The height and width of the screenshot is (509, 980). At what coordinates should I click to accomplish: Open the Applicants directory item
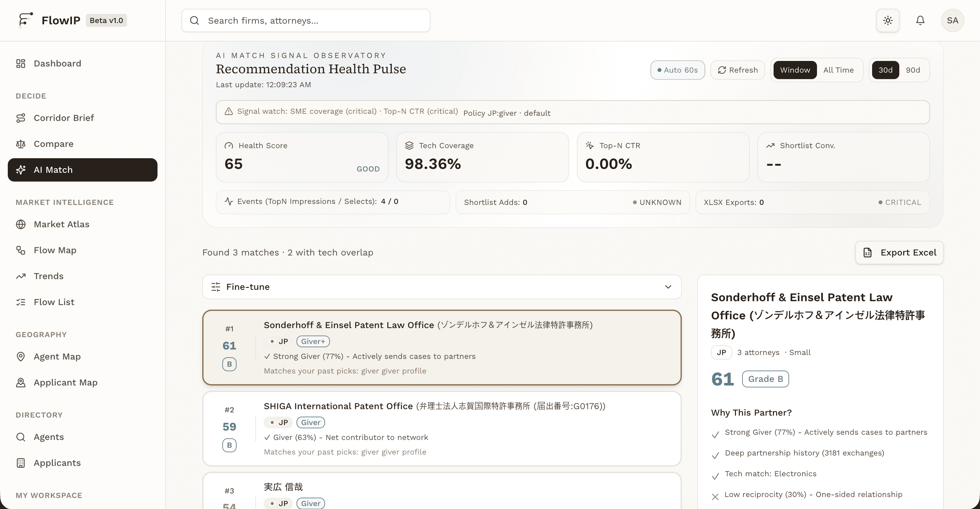[57, 463]
